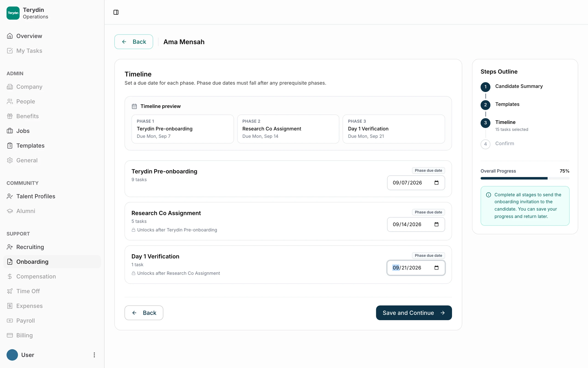Click the bottom Back button
Viewport: 588px width, 368px height.
(x=144, y=313)
